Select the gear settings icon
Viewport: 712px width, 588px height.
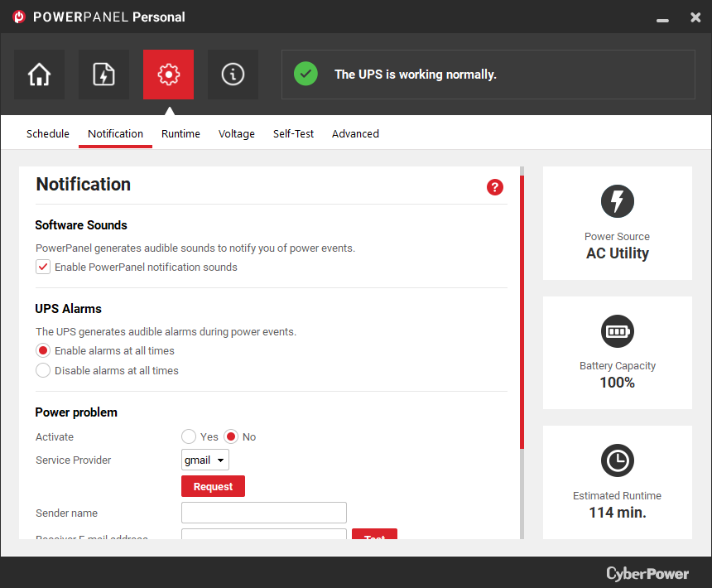tap(168, 75)
